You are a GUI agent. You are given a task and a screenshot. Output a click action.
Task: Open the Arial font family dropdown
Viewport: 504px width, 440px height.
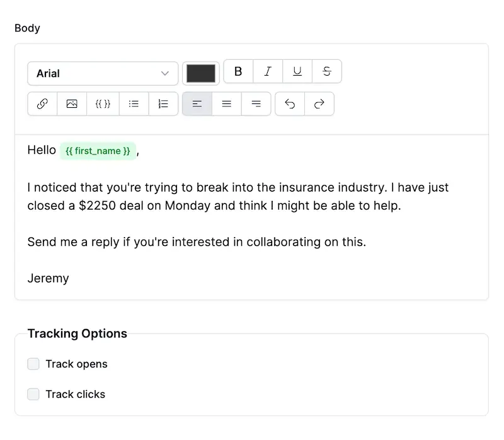click(x=103, y=73)
